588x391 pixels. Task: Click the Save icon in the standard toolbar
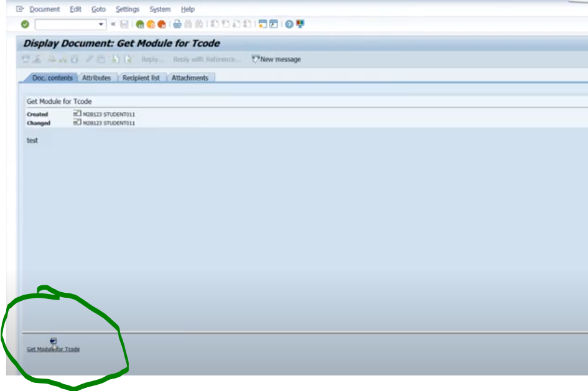pos(123,24)
